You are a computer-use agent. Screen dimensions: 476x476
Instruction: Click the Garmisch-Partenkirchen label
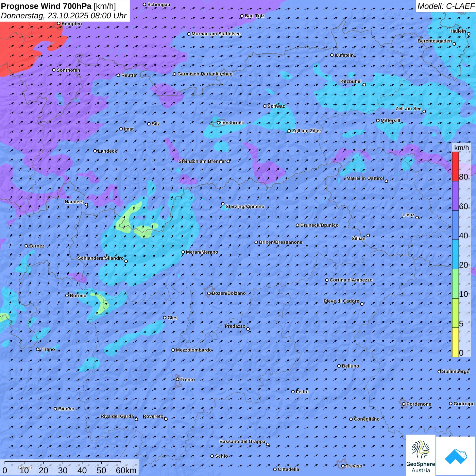pos(205,74)
